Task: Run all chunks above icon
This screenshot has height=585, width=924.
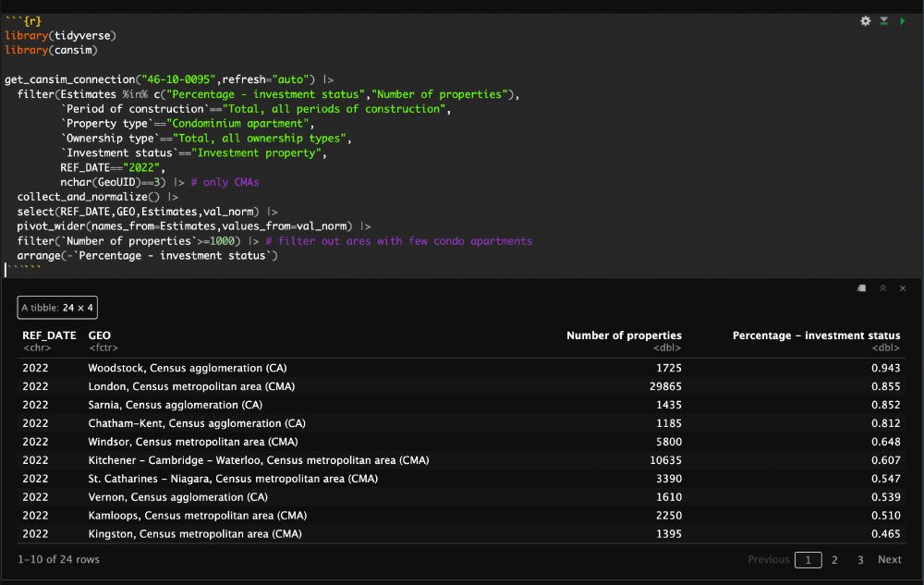Action: click(884, 21)
